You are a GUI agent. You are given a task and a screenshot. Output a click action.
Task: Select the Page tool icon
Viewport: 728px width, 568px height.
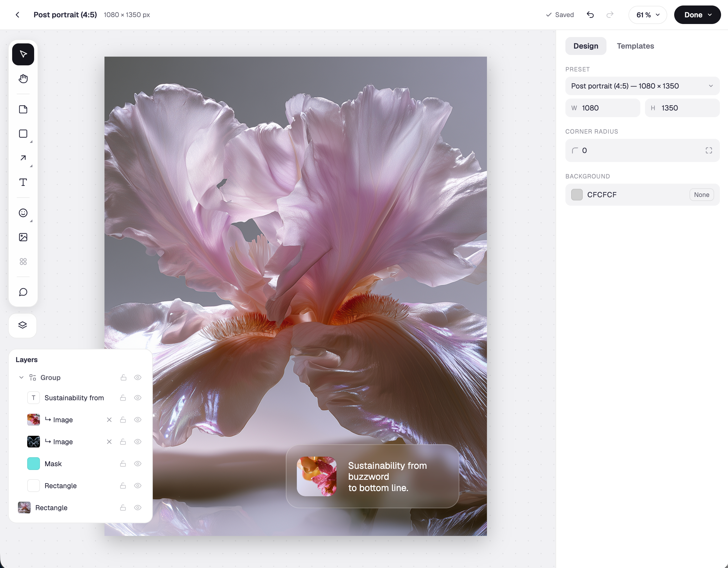point(23,109)
